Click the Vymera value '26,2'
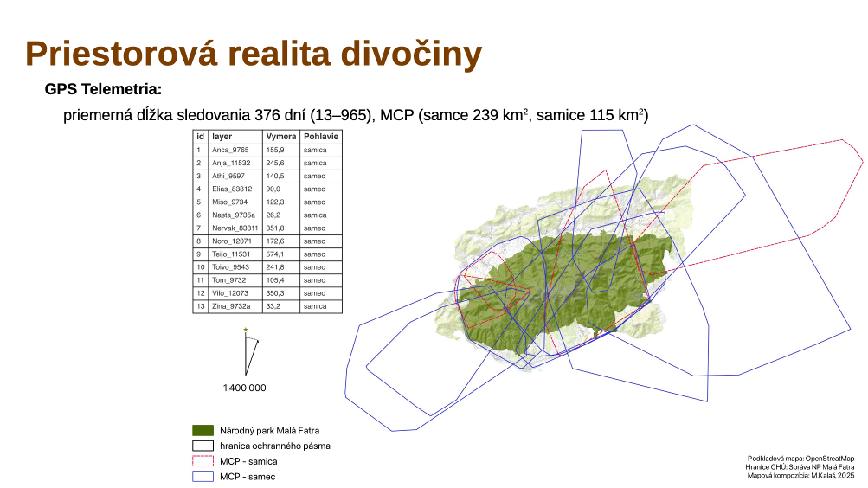This screenshot has height=488, width=868. coord(273,215)
